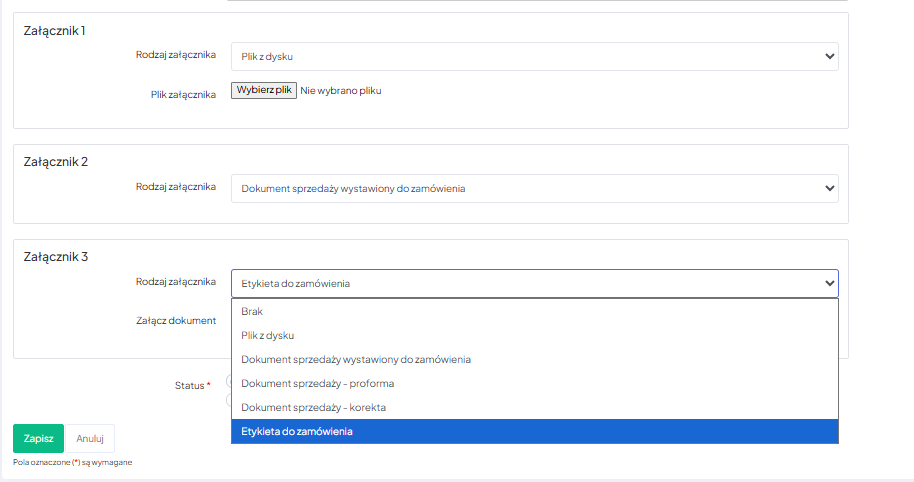Click the chevron arrow on Załącznik 3 dropdown
The height and width of the screenshot is (482, 914).
click(829, 284)
